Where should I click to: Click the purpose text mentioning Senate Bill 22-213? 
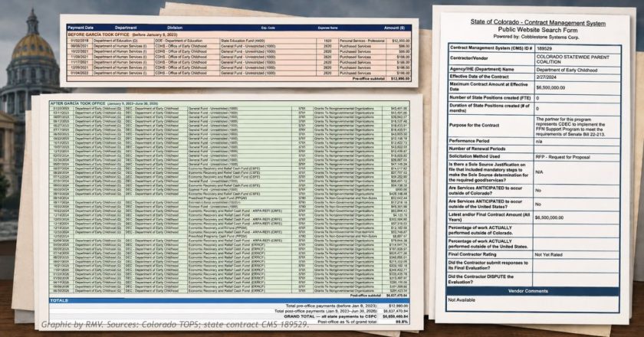[x=571, y=126]
